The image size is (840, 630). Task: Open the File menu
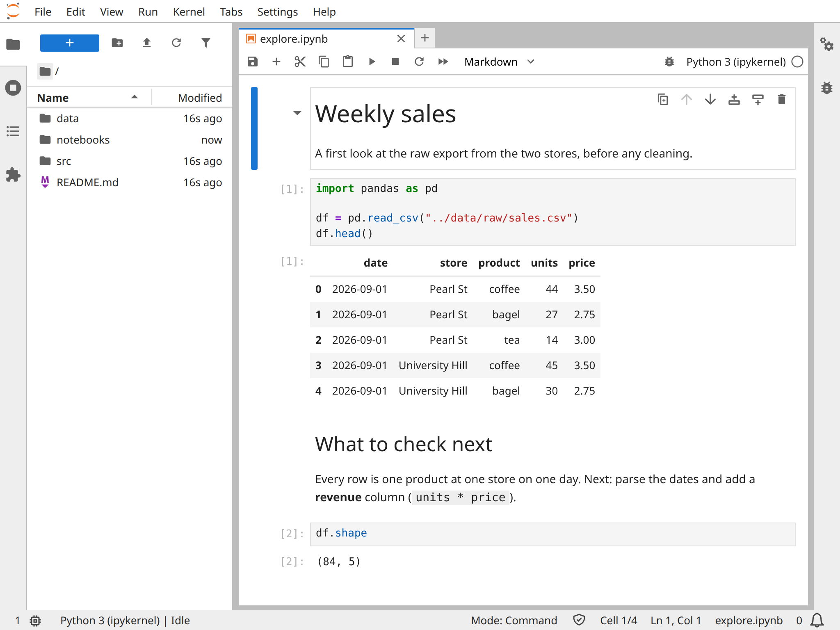tap(43, 12)
